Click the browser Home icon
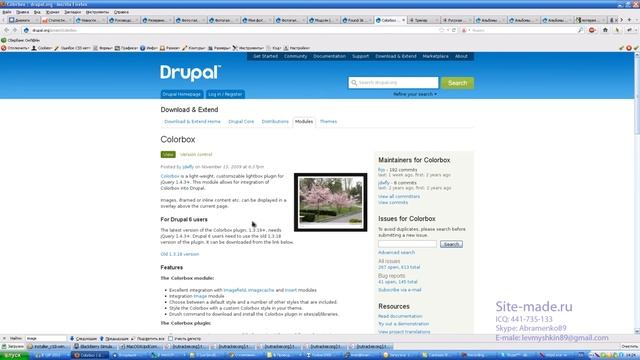 (605, 30)
